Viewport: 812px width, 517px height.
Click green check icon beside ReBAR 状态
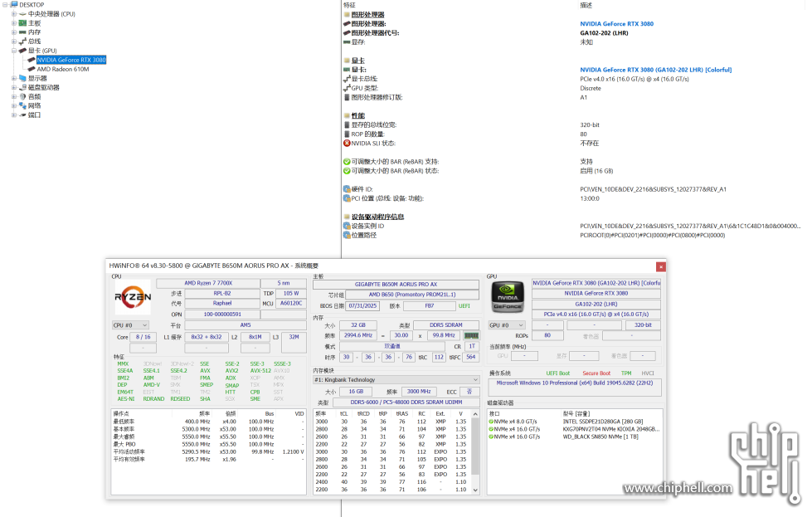tap(347, 171)
